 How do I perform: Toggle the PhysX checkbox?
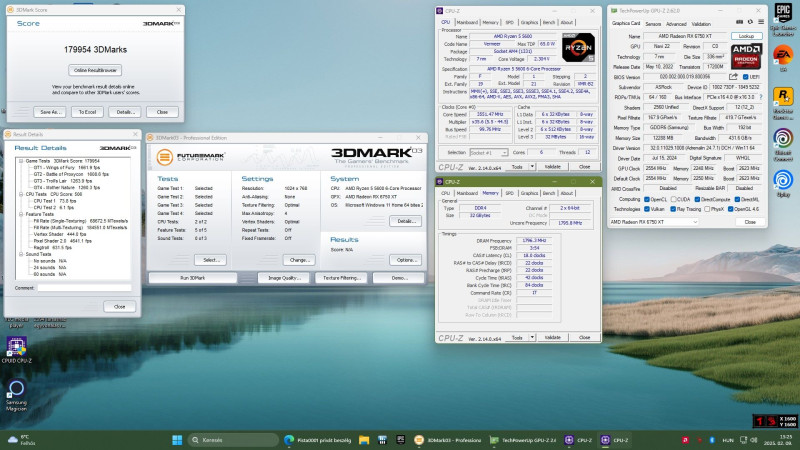coord(707,209)
